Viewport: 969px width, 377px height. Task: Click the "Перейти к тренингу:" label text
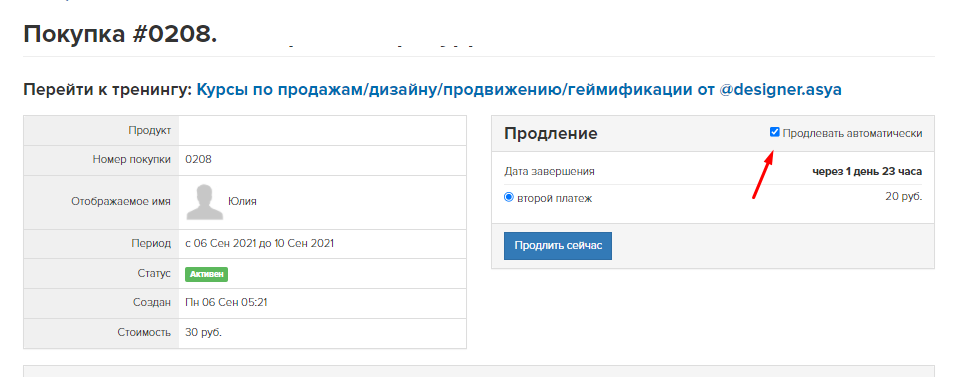(x=108, y=90)
